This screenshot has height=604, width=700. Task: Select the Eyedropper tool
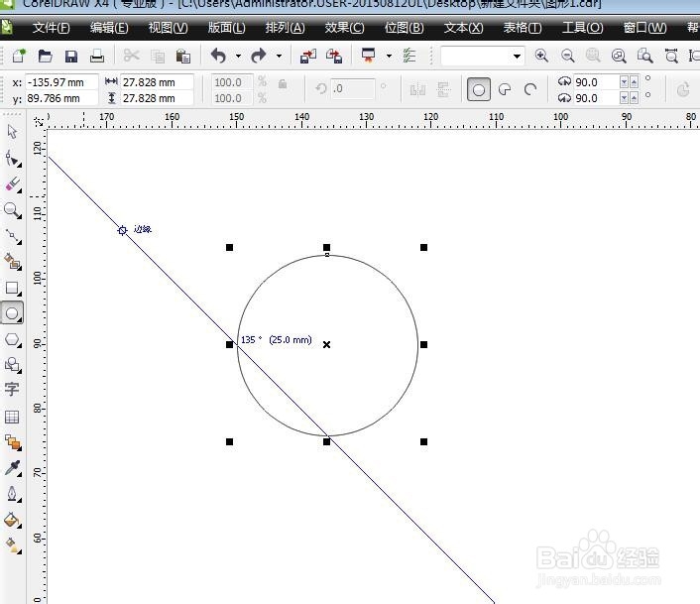pyautogui.click(x=13, y=468)
